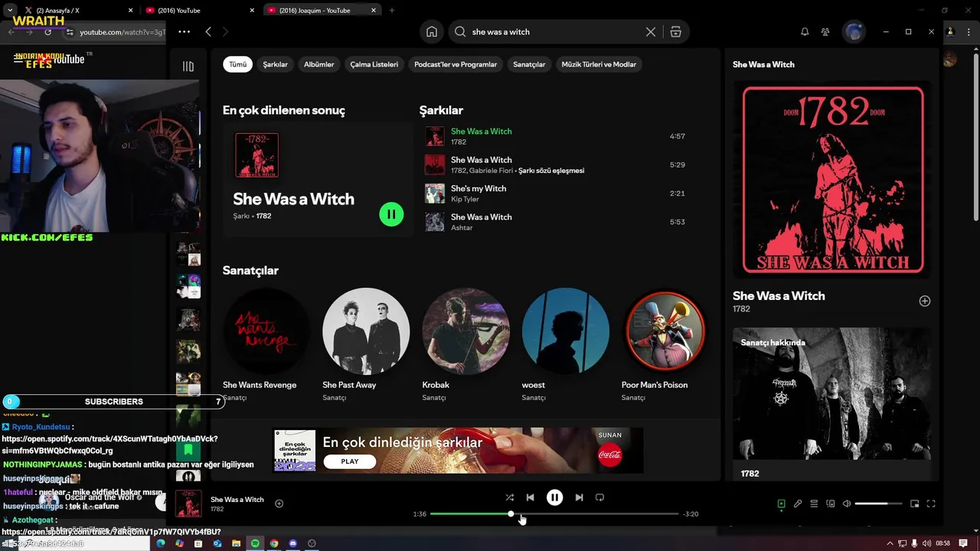Viewport: 980px width, 551px height.
Task: Show hidden system tray icons
Action: pyautogui.click(x=890, y=543)
